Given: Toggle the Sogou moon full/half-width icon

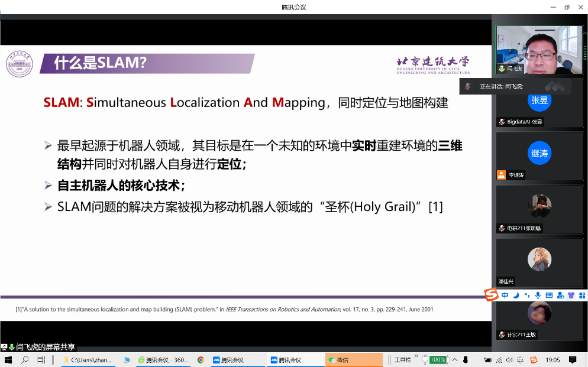Looking at the screenshot, I should pos(516,295).
